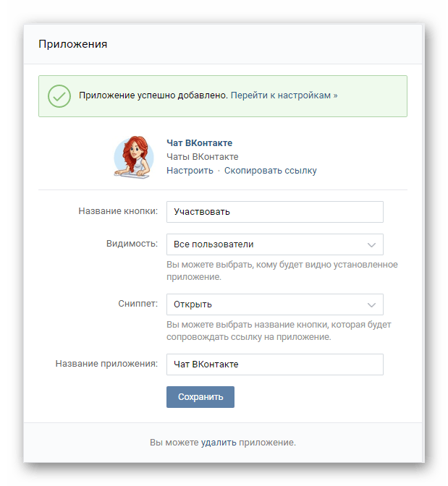The image size is (448, 486).
Task: Follow the Перейти к настройкам link
Action: pos(284,95)
